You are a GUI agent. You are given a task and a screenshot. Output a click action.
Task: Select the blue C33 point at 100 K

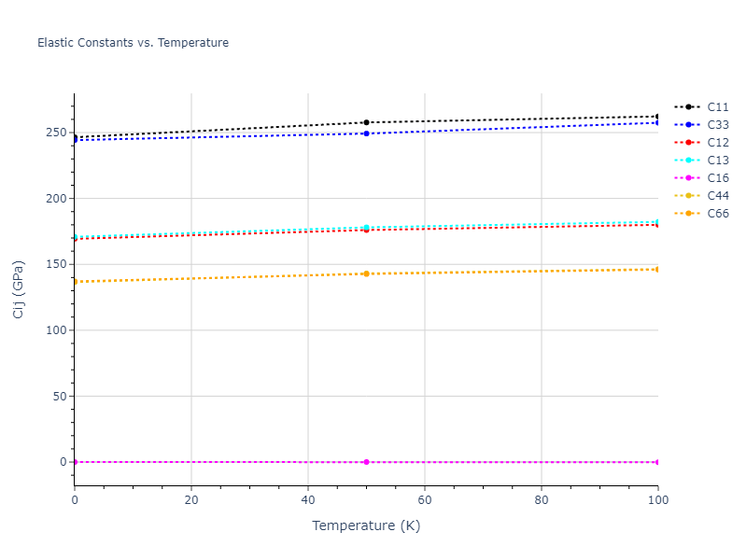point(657,123)
